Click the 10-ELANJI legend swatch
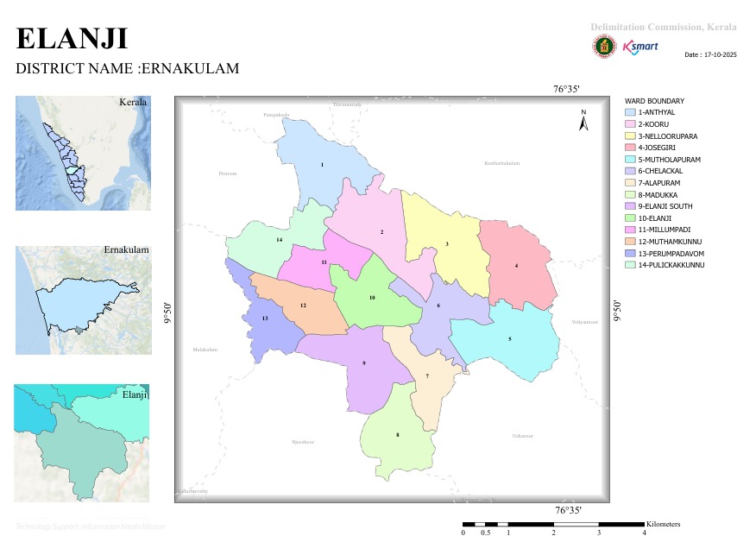Image resolution: width=756 pixels, height=536 pixels. pos(630,218)
